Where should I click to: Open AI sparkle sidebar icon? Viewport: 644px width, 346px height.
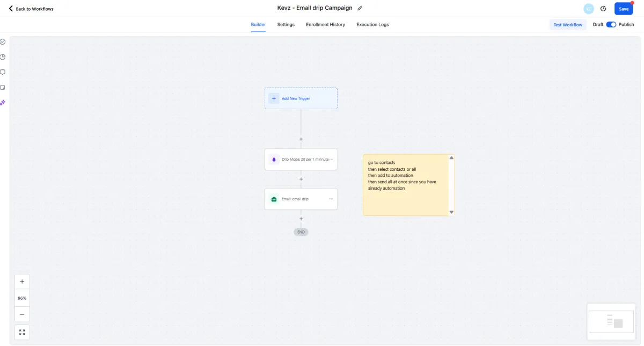[3, 102]
